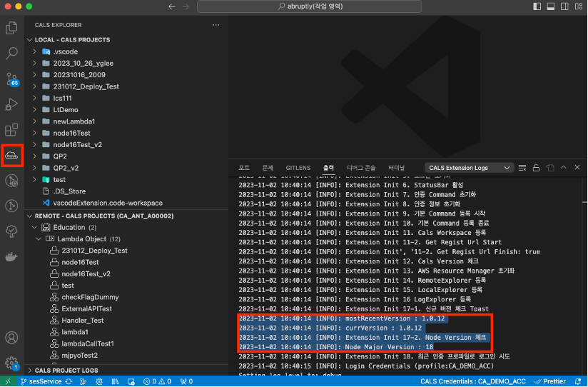Screen dimensions: 588x387
Task: Open the CALS cloud view in activity bar
Action: pos(11,156)
